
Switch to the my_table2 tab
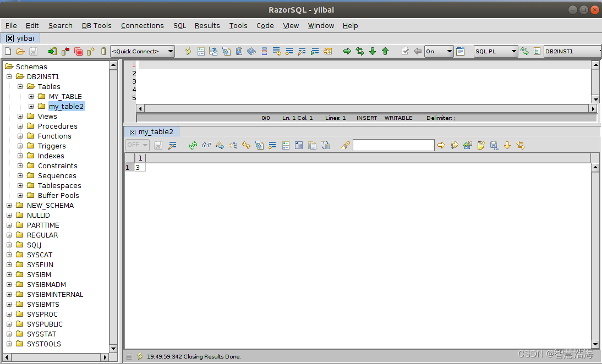(x=156, y=131)
